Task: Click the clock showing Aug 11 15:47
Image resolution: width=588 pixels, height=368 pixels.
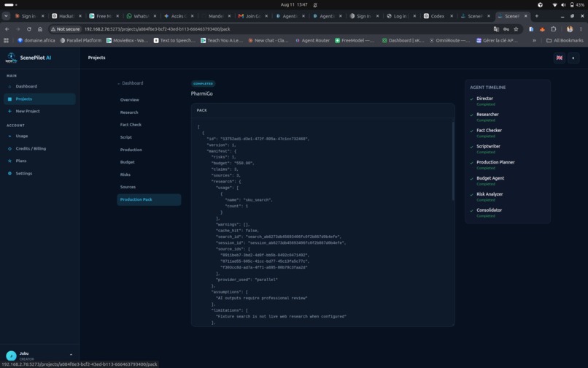Action: (x=293, y=5)
